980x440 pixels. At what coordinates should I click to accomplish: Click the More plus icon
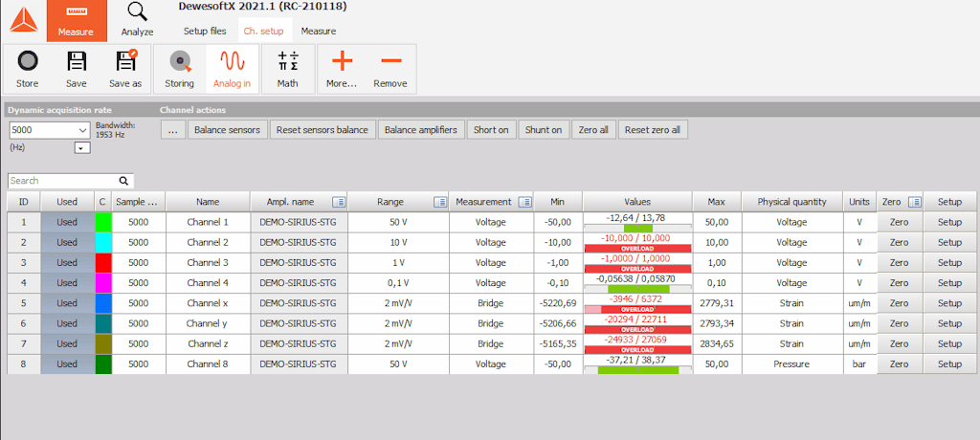342,60
